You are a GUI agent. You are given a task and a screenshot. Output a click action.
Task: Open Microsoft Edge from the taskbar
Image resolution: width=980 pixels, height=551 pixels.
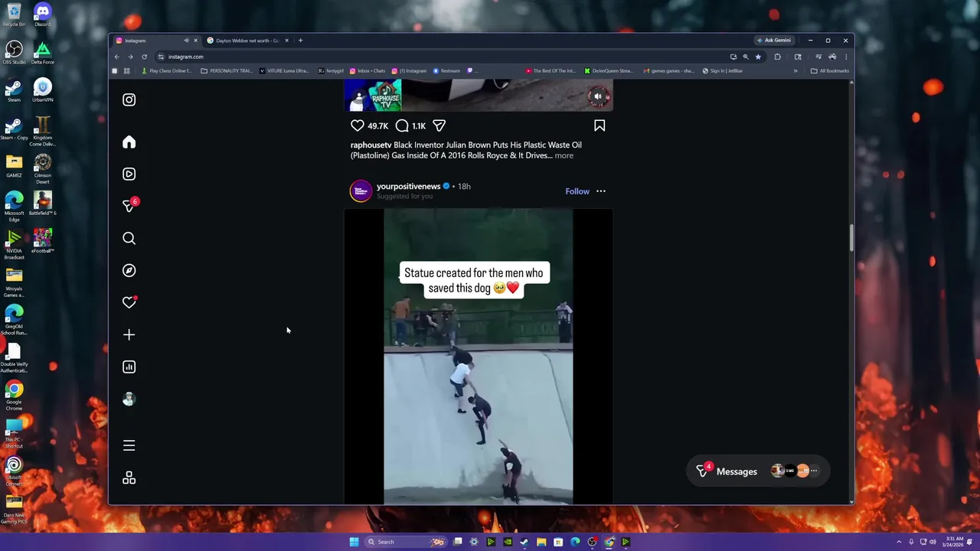[575, 542]
